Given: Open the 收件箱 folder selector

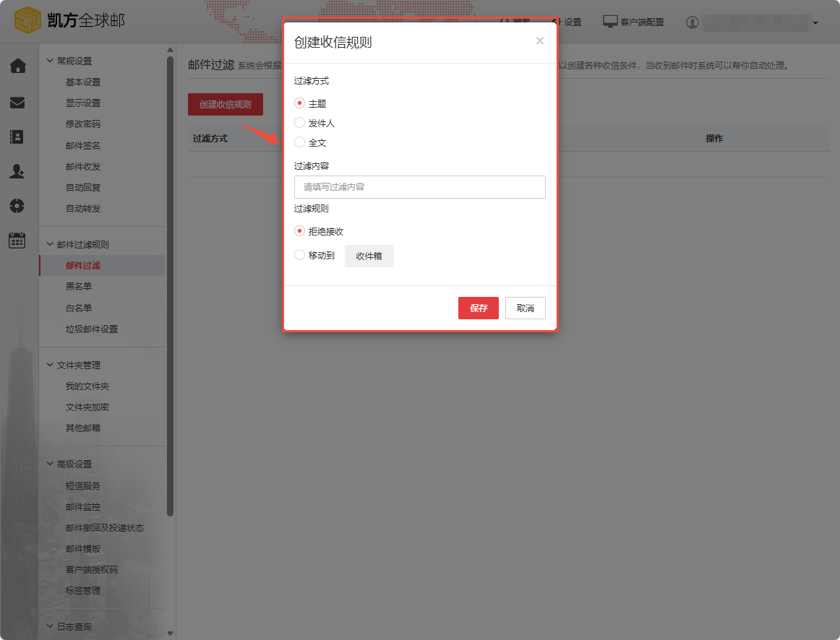Looking at the screenshot, I should pyautogui.click(x=369, y=256).
